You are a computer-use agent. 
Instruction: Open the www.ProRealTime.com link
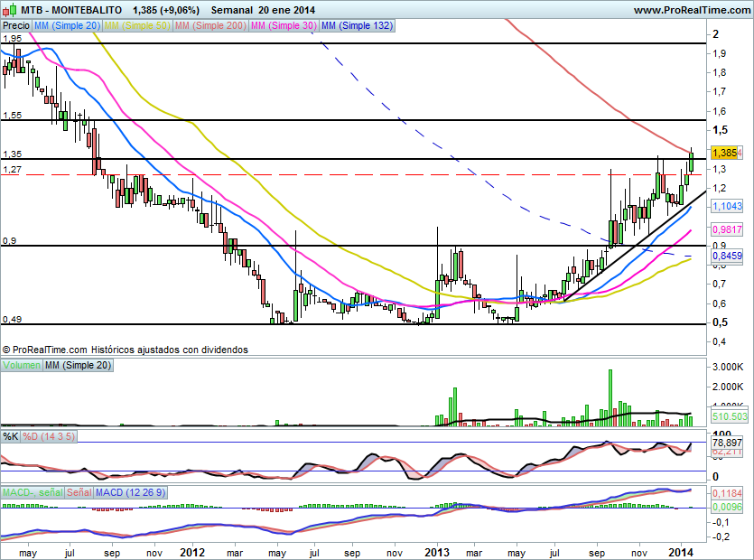690,9
